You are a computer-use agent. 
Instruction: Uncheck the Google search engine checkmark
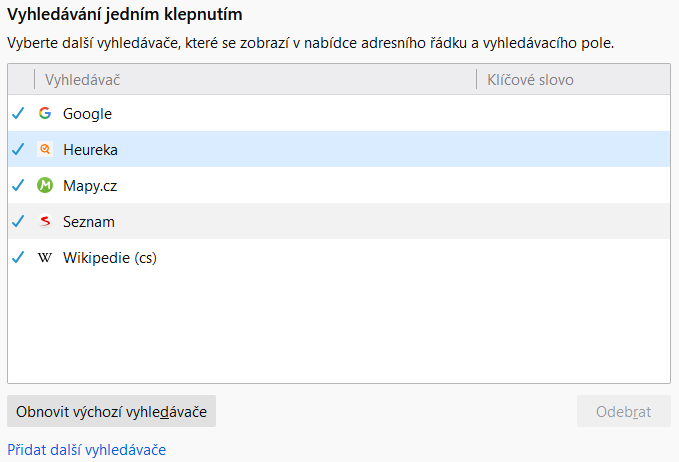tap(18, 113)
